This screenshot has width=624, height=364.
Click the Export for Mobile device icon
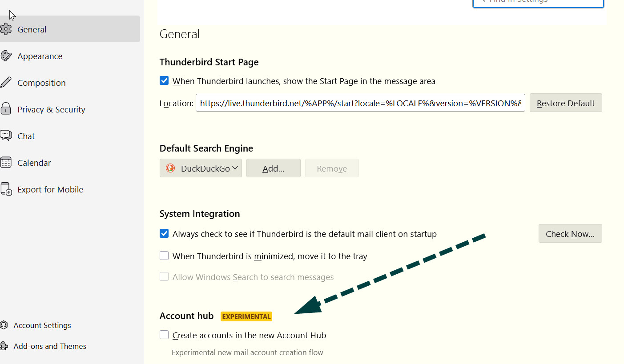pyautogui.click(x=6, y=189)
